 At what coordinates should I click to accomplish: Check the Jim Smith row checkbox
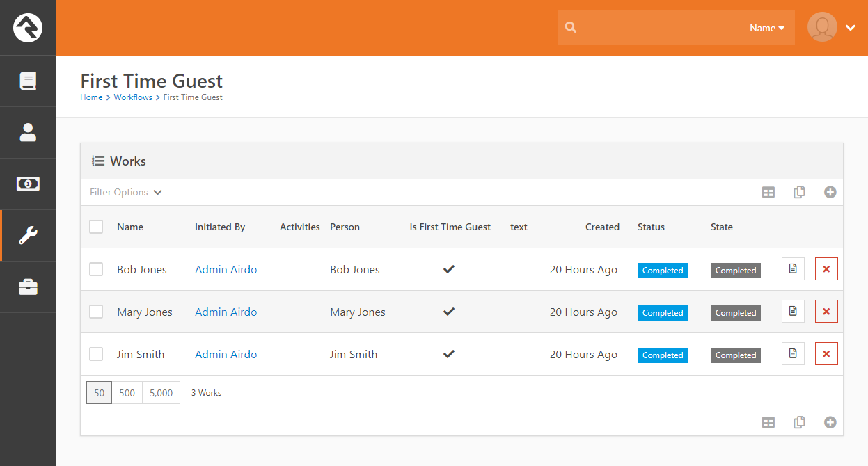point(96,354)
